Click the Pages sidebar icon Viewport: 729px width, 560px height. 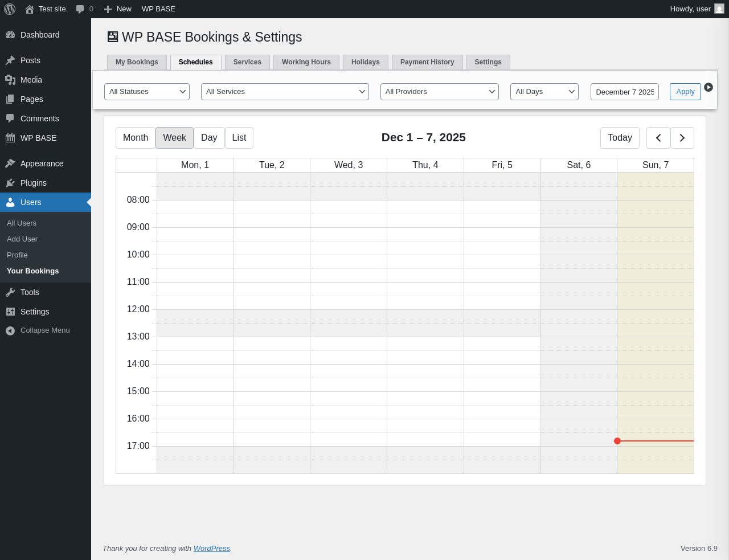(10, 99)
